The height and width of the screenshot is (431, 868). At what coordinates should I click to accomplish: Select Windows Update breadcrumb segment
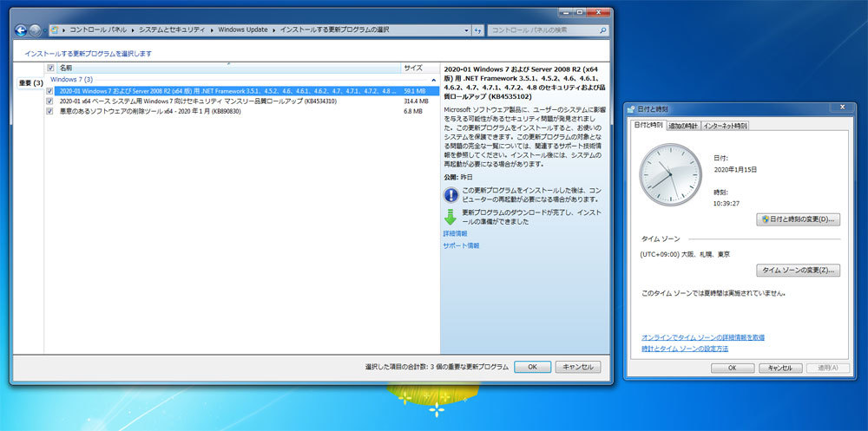(x=243, y=29)
